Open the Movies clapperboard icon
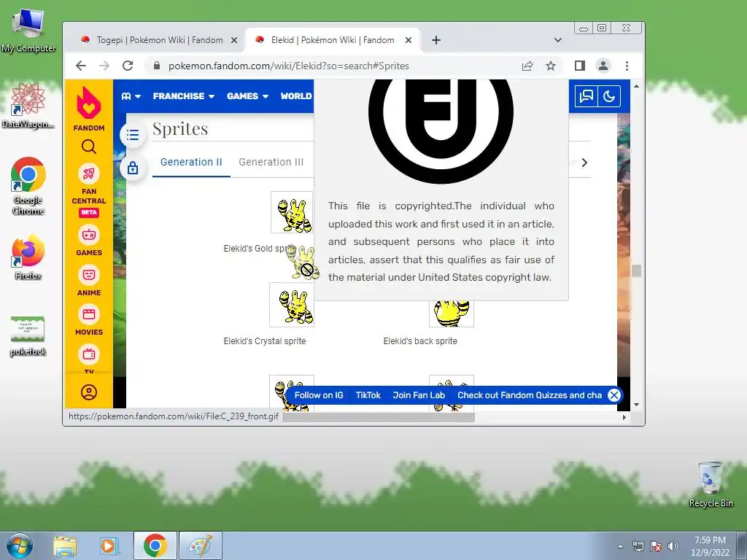747x560 pixels. click(88, 314)
